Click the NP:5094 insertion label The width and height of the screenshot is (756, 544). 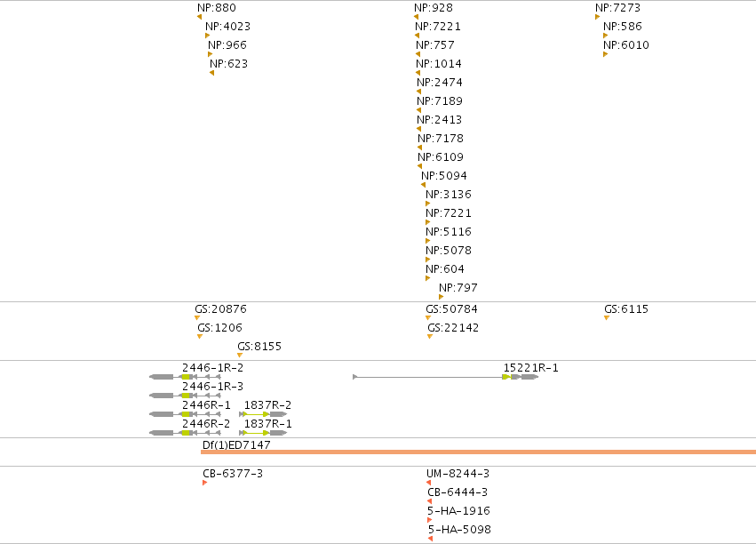click(444, 176)
